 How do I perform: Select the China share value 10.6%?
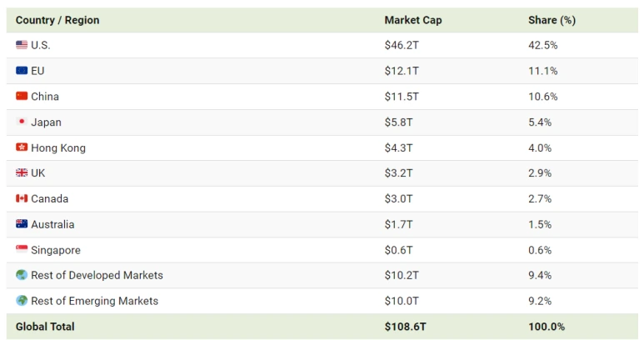pos(542,97)
